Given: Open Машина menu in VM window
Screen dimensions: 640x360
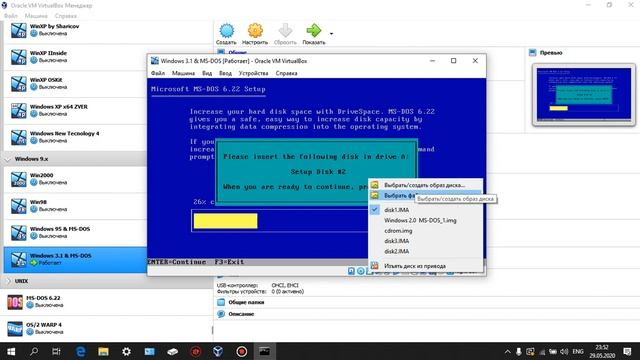Looking at the screenshot, I should point(183,73).
